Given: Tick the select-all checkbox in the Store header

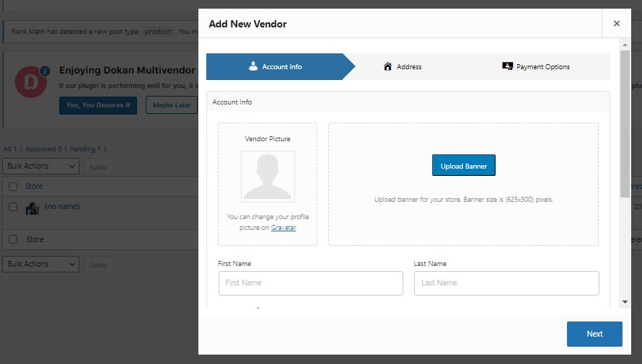Looking at the screenshot, I should click(13, 187).
